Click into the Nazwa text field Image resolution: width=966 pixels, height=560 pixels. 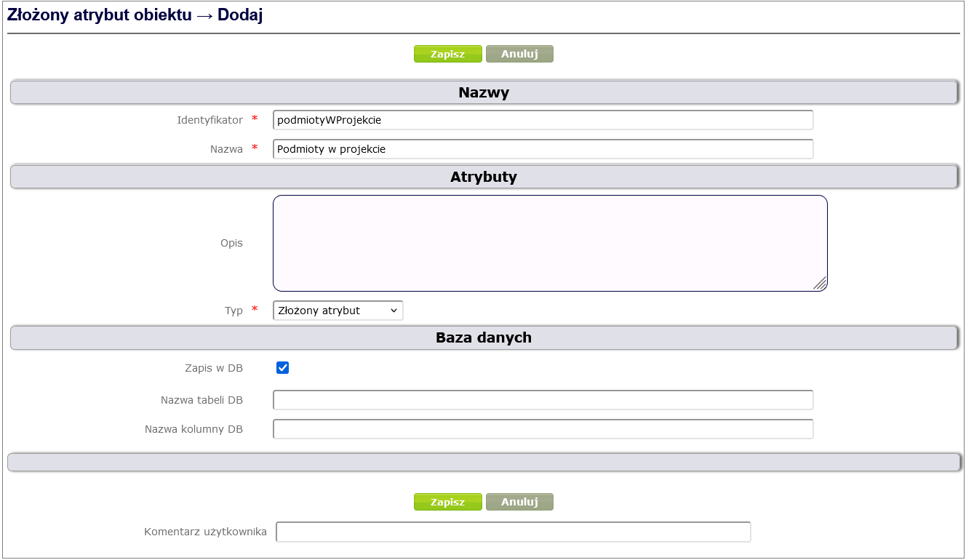[543, 149]
